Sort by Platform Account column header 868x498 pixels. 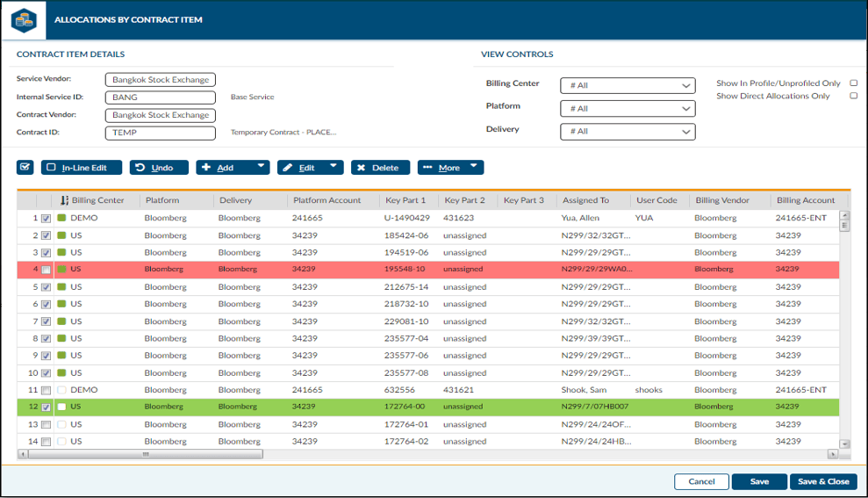(x=326, y=200)
